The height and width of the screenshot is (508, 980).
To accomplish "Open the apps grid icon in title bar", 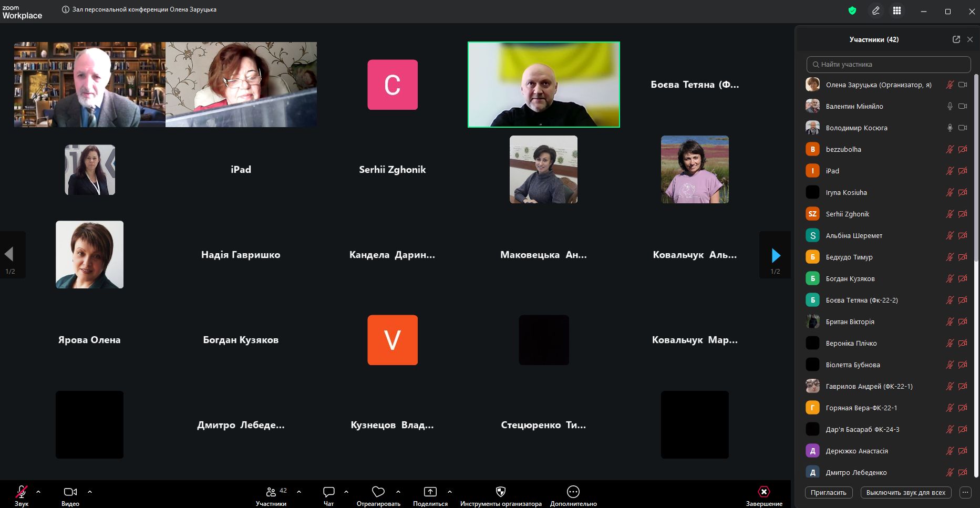I will point(897,11).
